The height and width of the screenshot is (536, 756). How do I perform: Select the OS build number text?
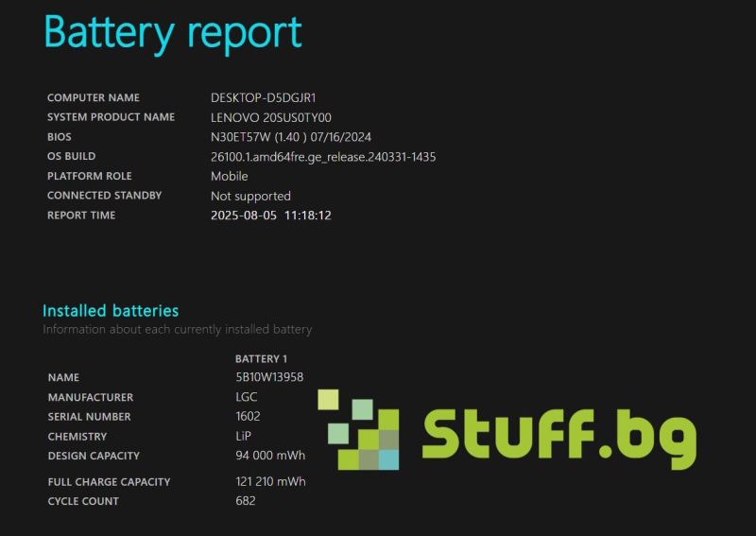click(322, 157)
